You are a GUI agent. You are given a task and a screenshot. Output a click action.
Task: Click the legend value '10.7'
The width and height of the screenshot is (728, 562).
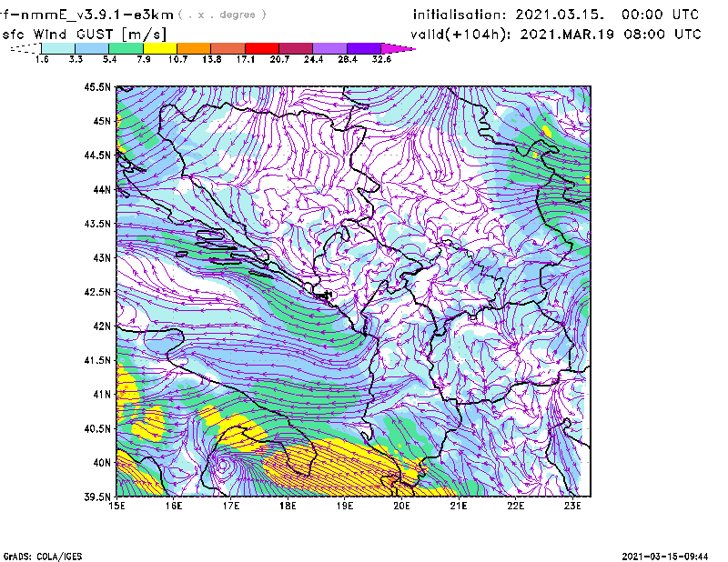tap(177, 59)
